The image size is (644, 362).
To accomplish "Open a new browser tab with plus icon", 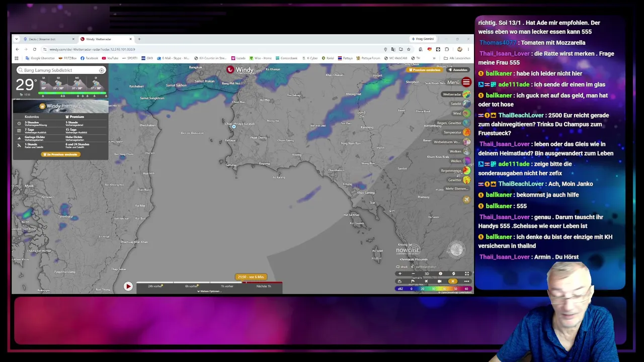I will 139,39.
